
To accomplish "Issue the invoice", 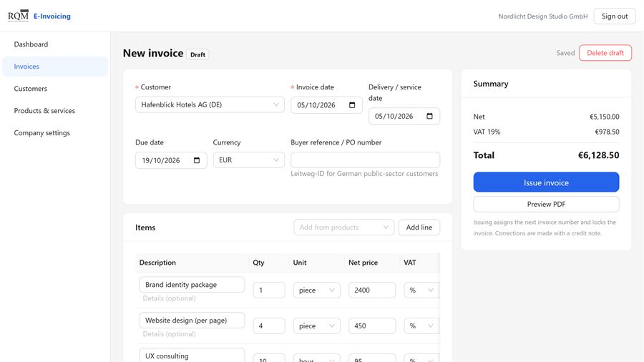I will [x=546, y=182].
